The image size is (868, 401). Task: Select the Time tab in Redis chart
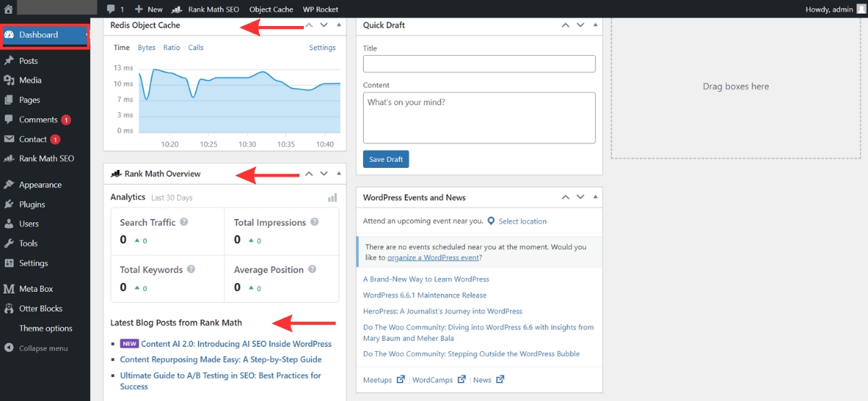point(122,47)
